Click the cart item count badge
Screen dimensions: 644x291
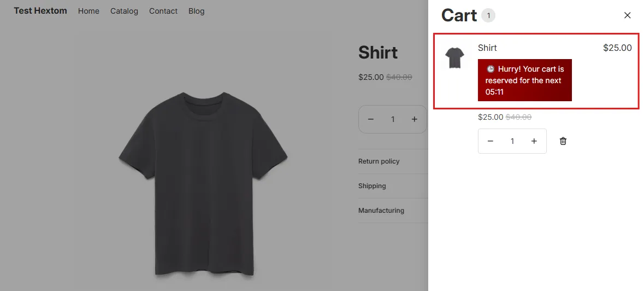[488, 16]
